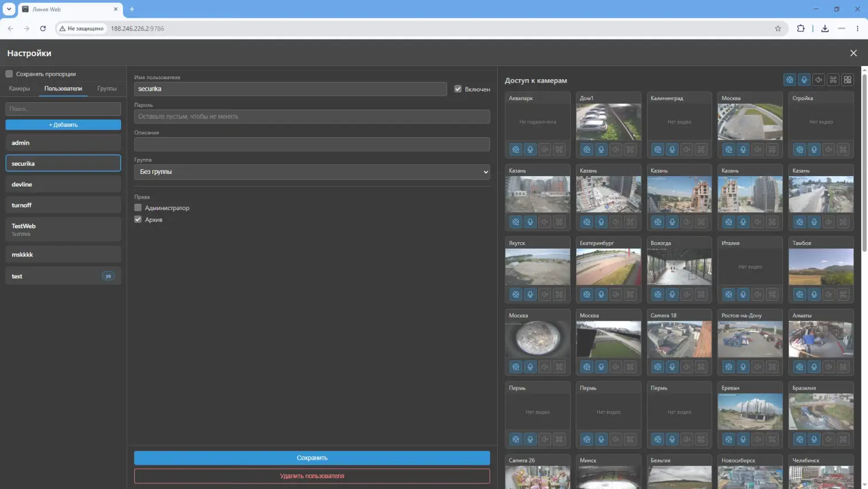Toggle speaker access for all cameras in header

[x=819, y=80]
